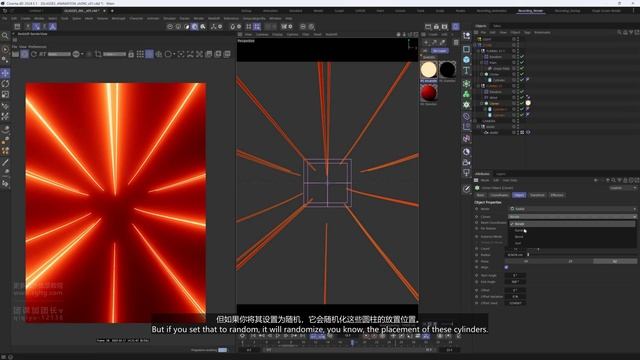Click the timeline playhead marker

pyautogui.click(x=352, y=343)
